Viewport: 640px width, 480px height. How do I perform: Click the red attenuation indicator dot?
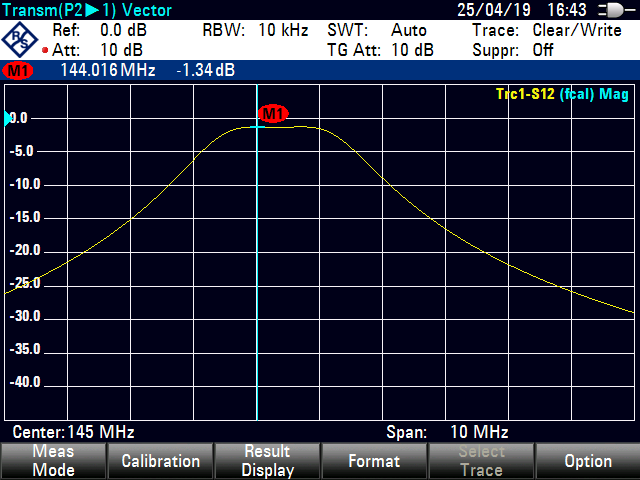pos(45,50)
